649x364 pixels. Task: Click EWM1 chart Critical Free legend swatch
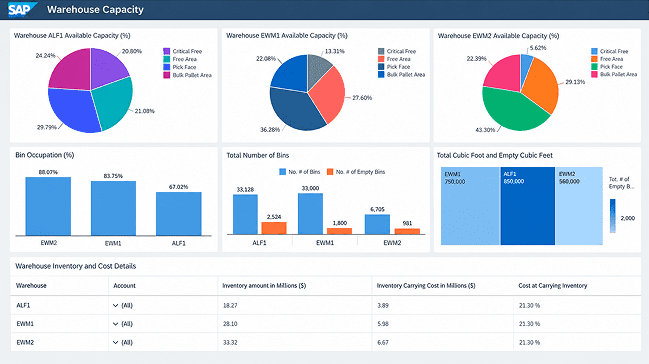(381, 51)
